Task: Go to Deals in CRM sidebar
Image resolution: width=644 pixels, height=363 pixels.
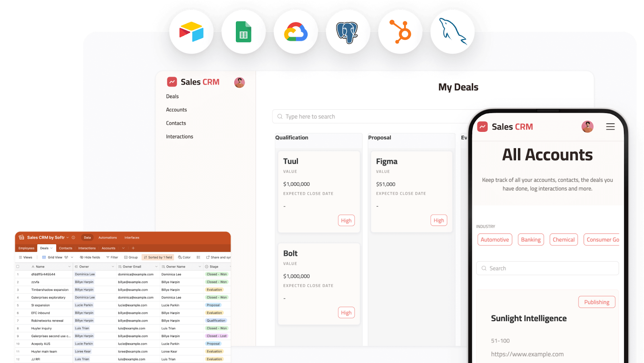Action: click(172, 96)
